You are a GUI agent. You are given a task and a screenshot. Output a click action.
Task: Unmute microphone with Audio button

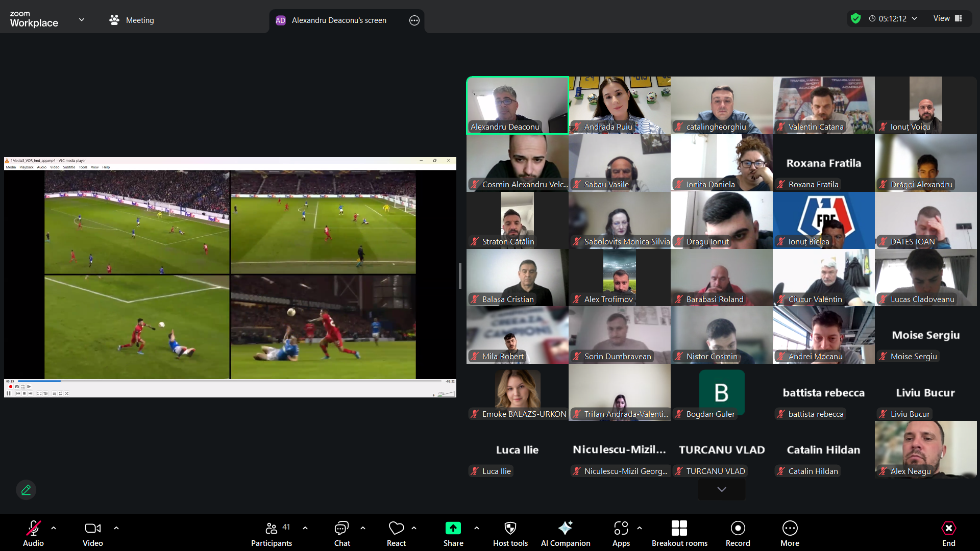[x=33, y=533]
